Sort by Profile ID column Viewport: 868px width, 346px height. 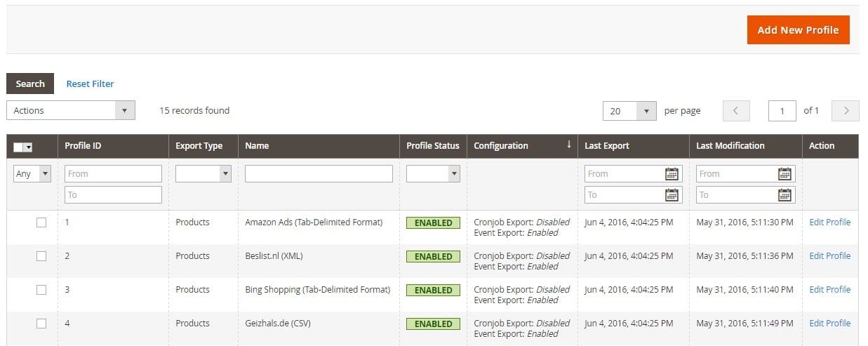[x=83, y=146]
